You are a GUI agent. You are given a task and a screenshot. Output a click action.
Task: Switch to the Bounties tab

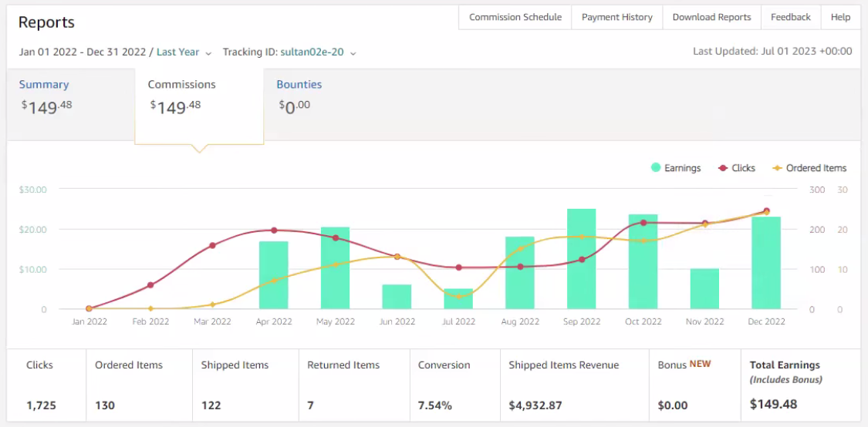click(299, 85)
